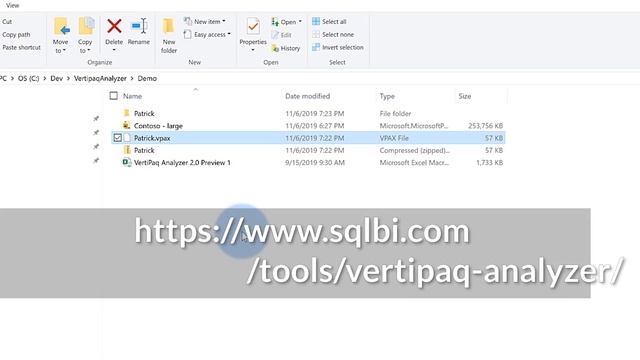Tick the select-all checkbox beside Name
The width and height of the screenshot is (640, 360).
tap(113, 96)
